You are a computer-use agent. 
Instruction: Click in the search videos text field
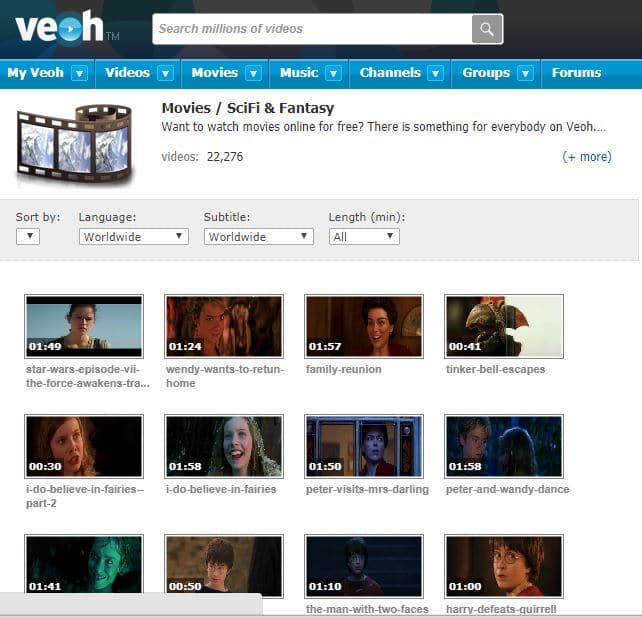pyautogui.click(x=312, y=29)
